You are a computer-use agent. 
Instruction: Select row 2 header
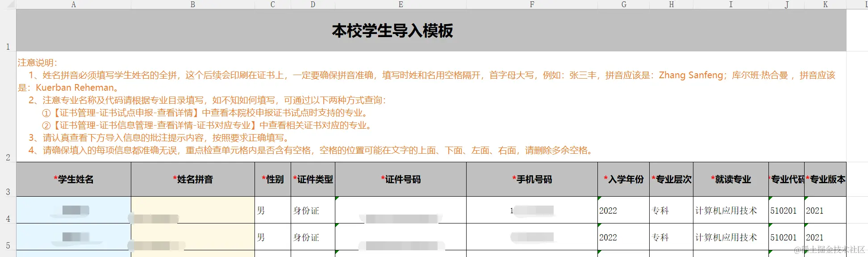[8, 106]
